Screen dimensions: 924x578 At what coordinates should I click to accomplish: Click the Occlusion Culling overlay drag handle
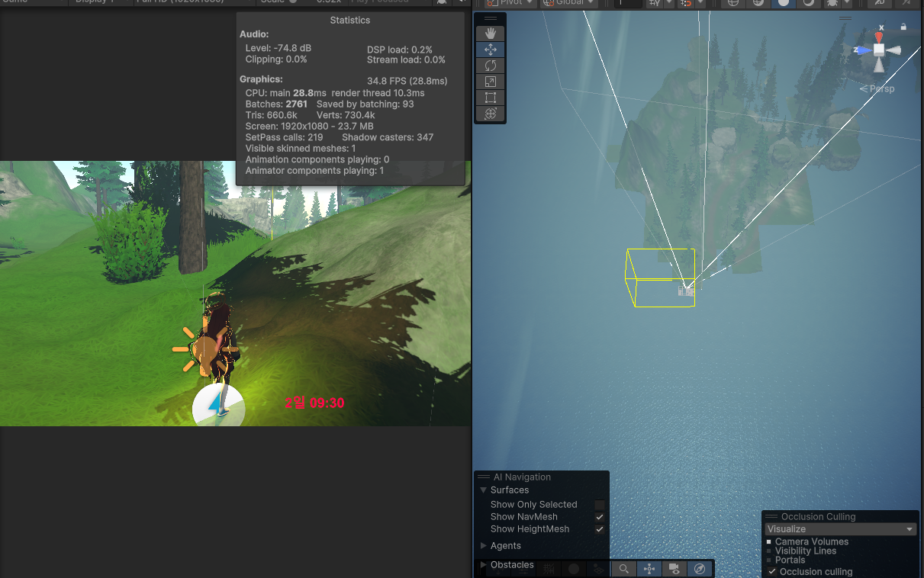pos(771,516)
